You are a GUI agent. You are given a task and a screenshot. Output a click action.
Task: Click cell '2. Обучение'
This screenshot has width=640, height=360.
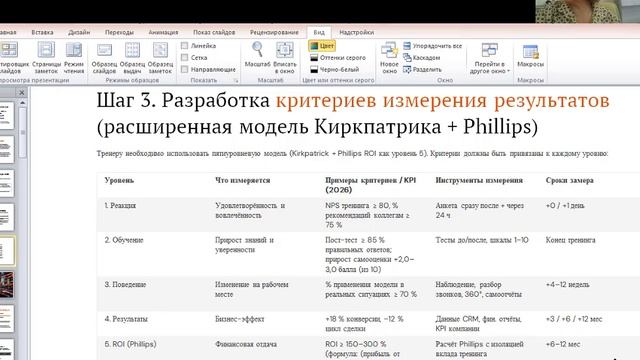point(124,240)
